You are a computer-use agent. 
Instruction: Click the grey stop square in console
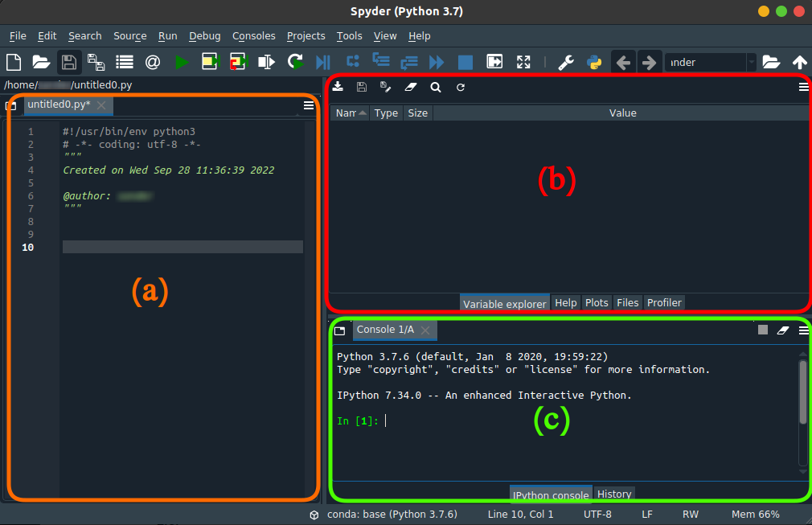point(763,330)
